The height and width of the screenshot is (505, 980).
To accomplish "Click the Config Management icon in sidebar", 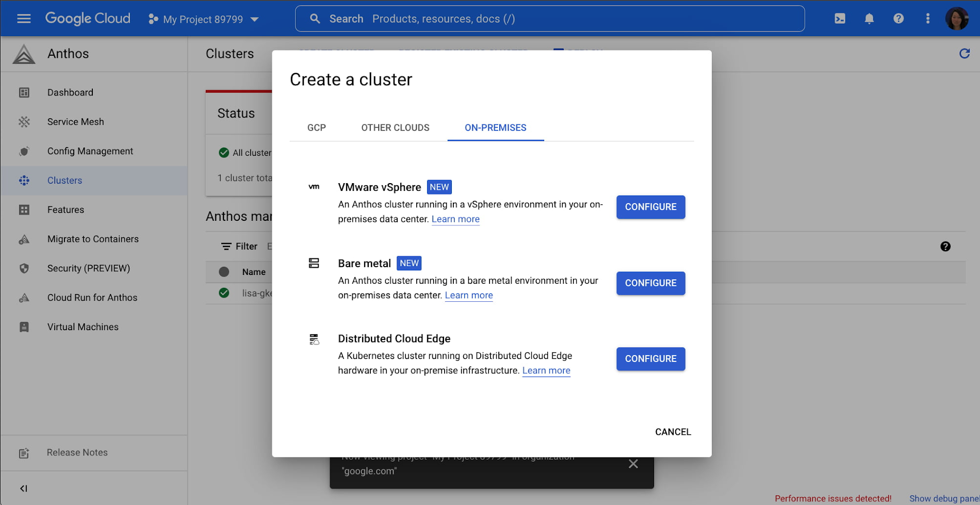I will click(x=24, y=151).
